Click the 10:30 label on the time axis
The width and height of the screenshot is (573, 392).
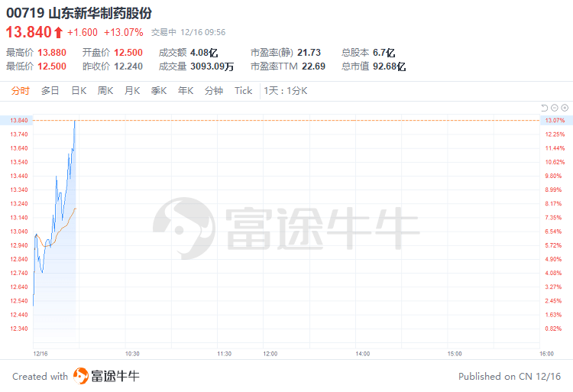pyautogui.click(x=132, y=354)
